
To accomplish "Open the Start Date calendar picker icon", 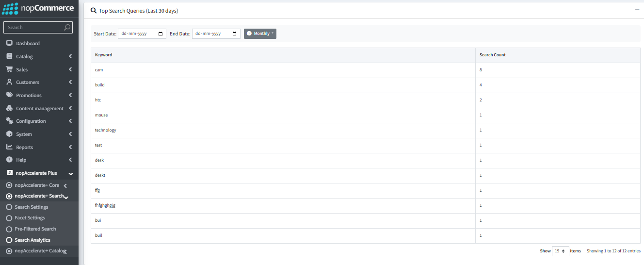I will click(x=161, y=33).
